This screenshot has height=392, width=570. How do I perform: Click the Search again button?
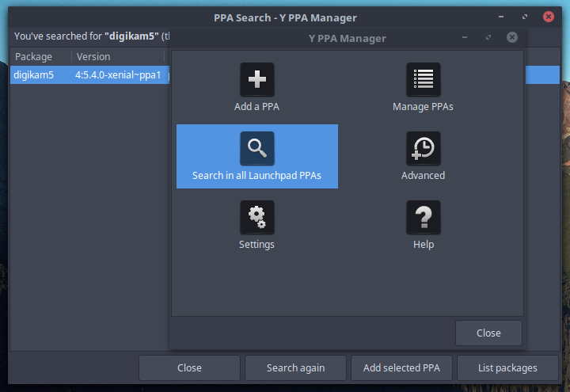[295, 367]
